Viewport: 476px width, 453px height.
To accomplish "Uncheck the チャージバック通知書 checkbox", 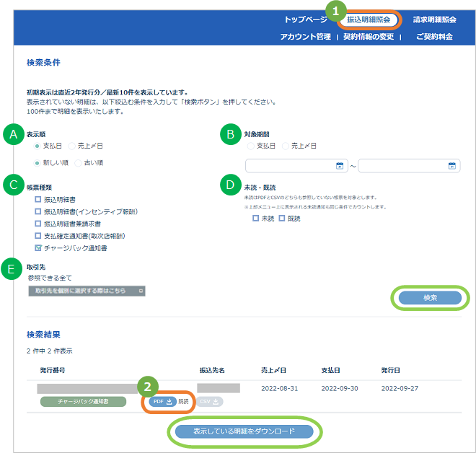I will 38,248.
